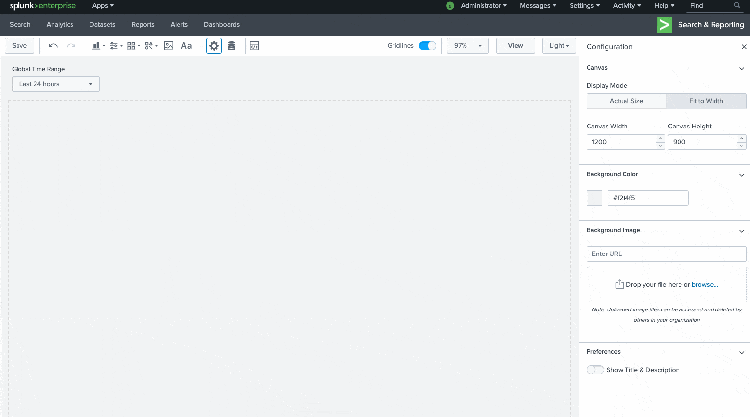This screenshot has height=417, width=750.
Task: Select the text 'Aa' tool
Action: 186,46
